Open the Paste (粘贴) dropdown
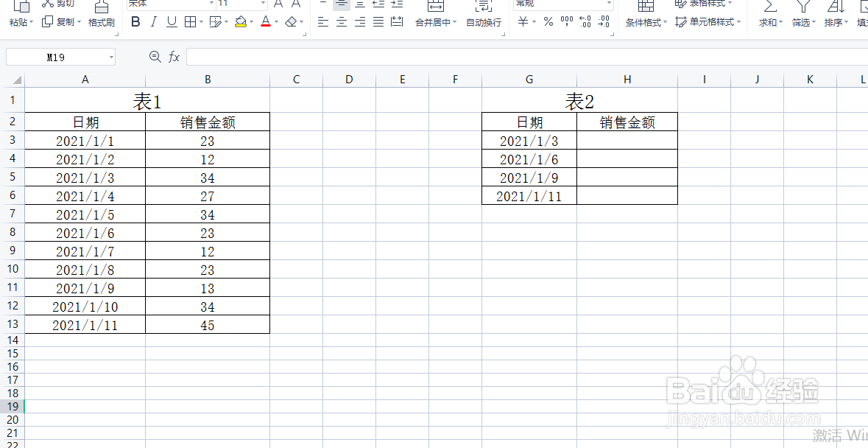Screen dimensions: 868x448 (x=21, y=22)
